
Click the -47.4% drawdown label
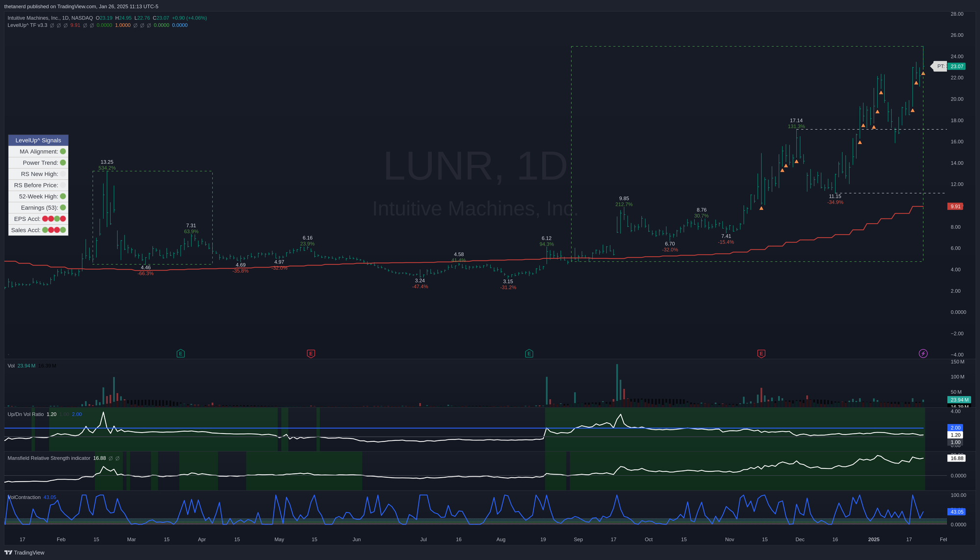420,287
